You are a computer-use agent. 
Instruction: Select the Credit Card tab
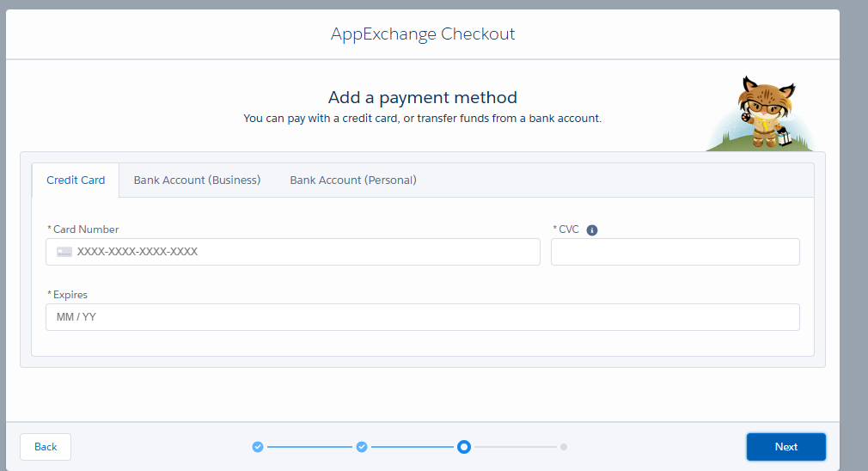tap(76, 180)
